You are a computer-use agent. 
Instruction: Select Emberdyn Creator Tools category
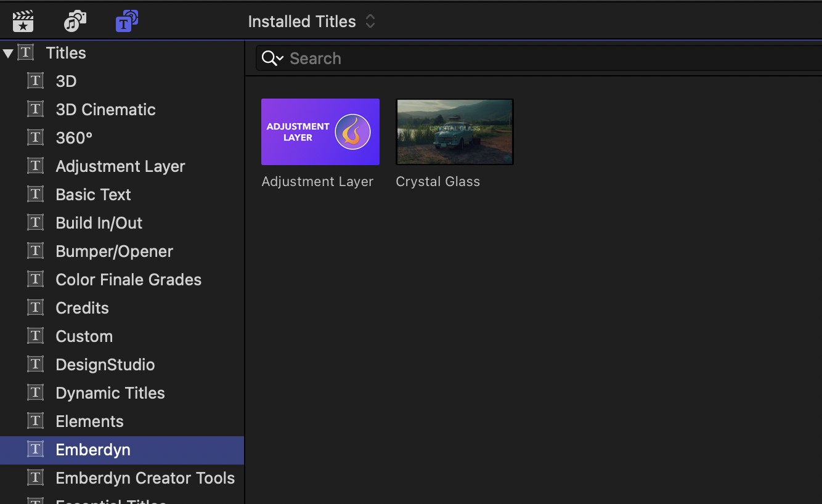pyautogui.click(x=145, y=478)
